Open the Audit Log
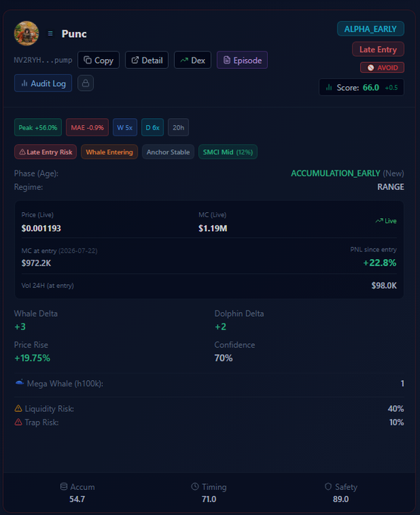 click(43, 83)
